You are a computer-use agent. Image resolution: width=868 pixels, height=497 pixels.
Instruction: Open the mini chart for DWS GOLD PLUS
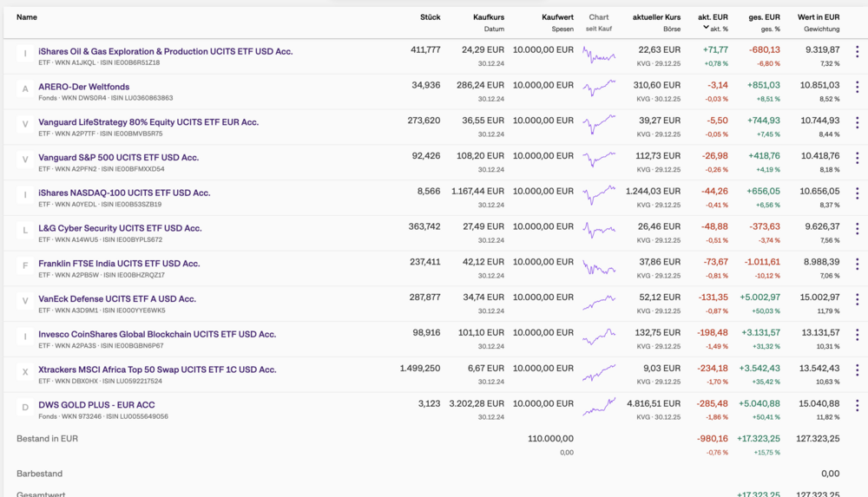599,407
